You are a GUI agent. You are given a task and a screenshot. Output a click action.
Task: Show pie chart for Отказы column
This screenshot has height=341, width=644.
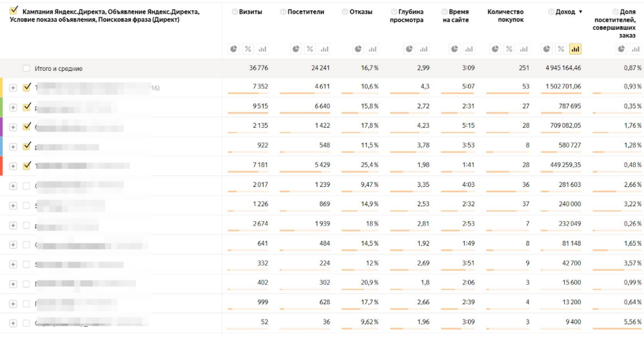coord(358,49)
